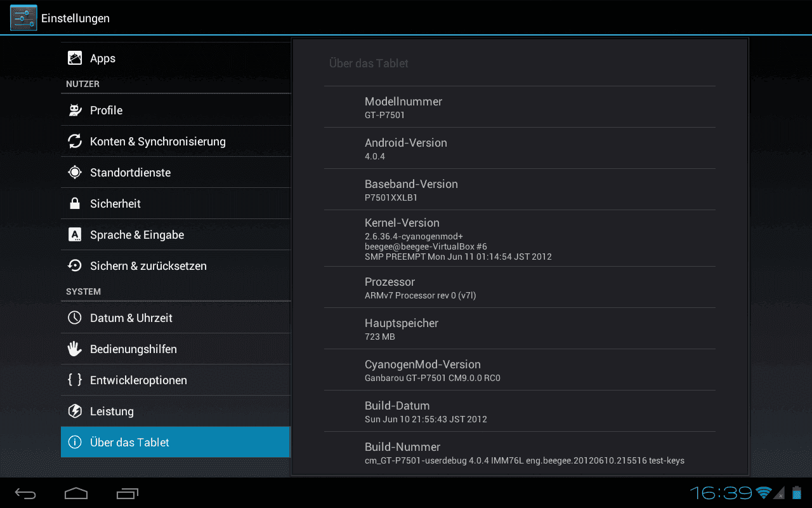
Task: Open Sichern & zurücksetzen settings
Action: 176,266
